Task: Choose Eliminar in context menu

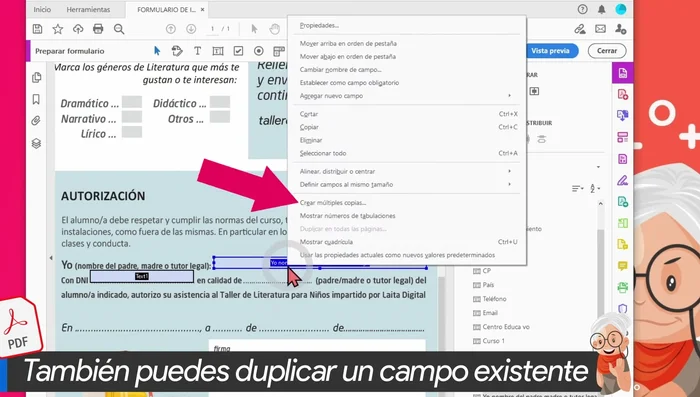Action: 311,140
